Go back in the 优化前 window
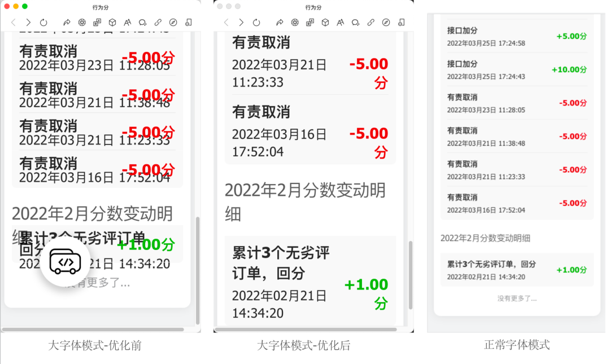 [13, 23]
